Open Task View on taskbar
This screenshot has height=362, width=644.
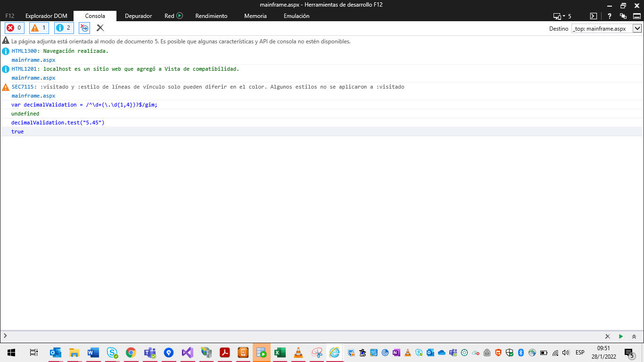(33, 353)
